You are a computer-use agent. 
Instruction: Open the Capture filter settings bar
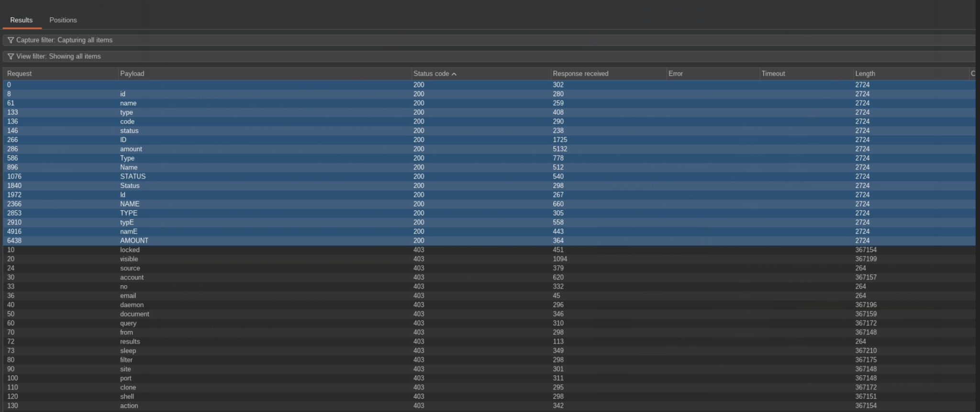(x=287, y=40)
